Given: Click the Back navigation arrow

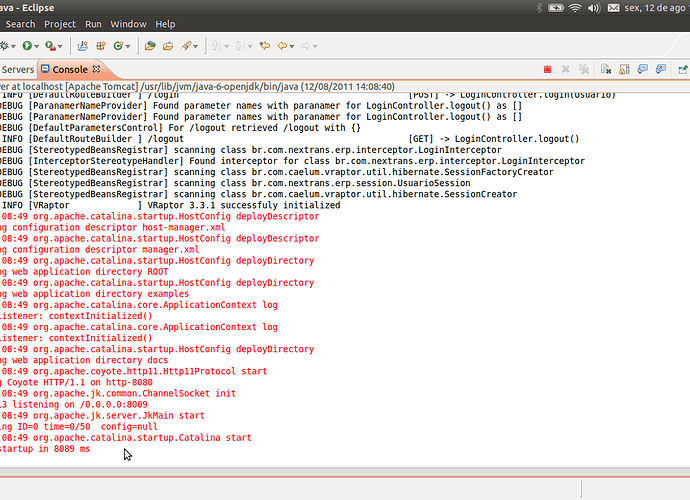Looking at the screenshot, I should tap(282, 46).
